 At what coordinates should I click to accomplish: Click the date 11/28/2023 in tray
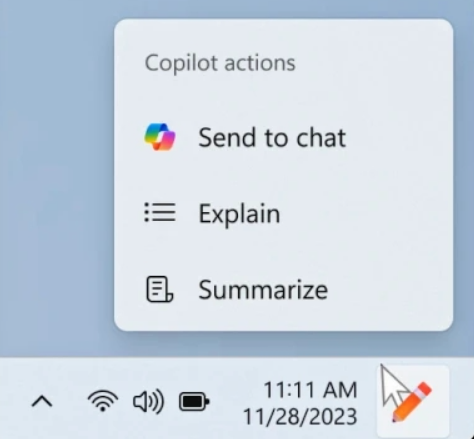(x=300, y=417)
